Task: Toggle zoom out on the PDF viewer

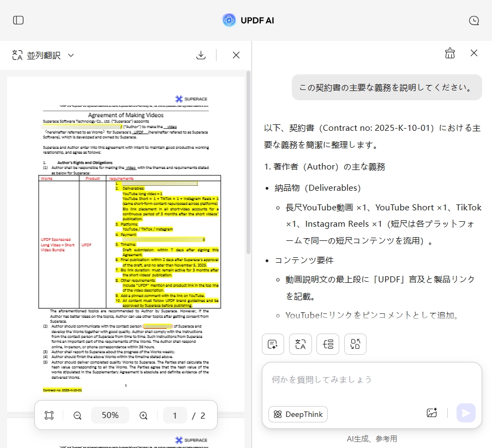Action: coord(77,415)
